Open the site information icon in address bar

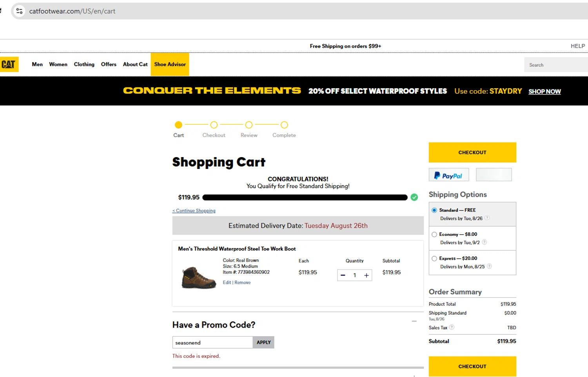tap(19, 11)
